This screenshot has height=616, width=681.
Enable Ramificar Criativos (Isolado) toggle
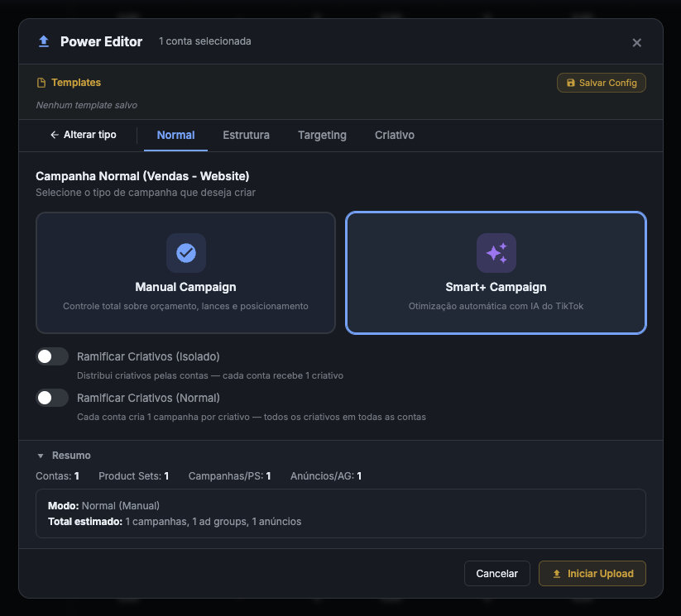pyautogui.click(x=52, y=356)
